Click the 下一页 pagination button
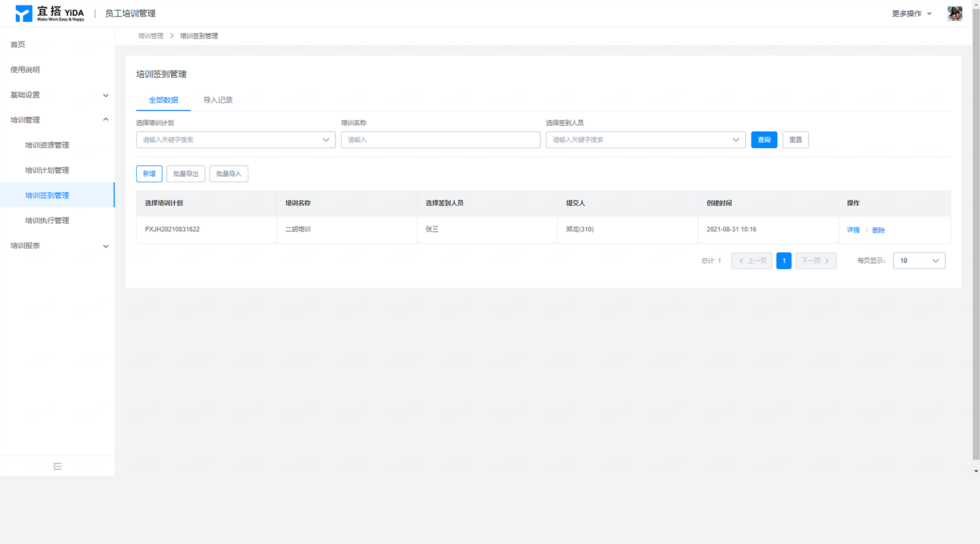Screen dimensions: 980x544 pyautogui.click(x=816, y=261)
